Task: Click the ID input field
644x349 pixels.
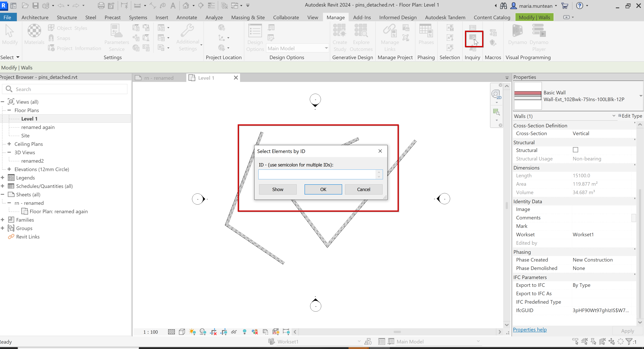Action: point(317,174)
